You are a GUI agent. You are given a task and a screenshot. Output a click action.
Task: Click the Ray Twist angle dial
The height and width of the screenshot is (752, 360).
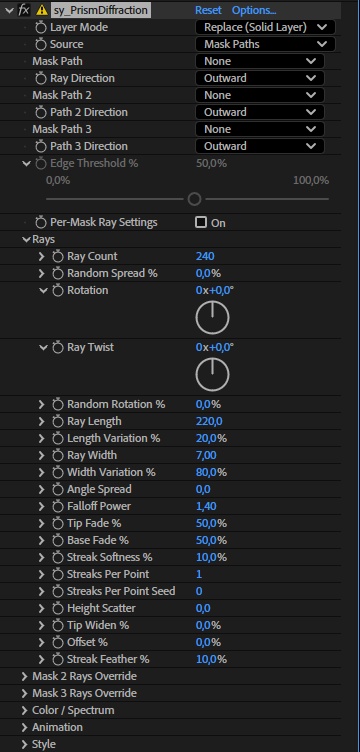tap(212, 375)
